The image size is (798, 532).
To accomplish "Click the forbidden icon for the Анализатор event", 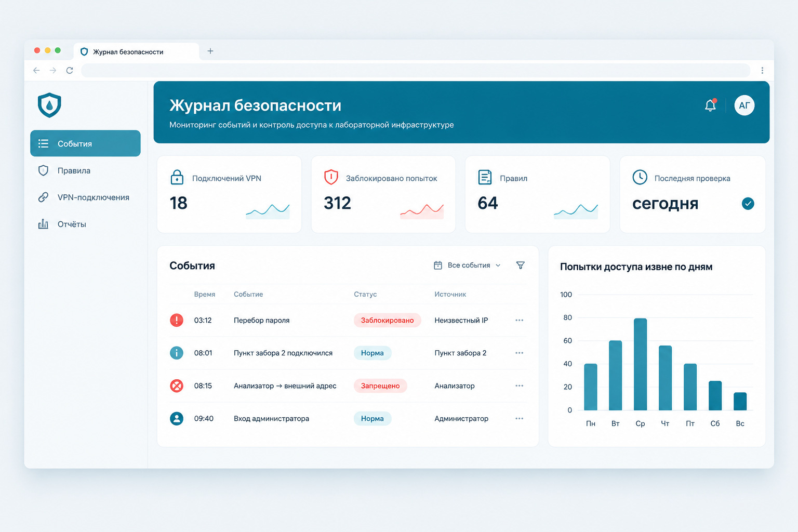I will pyautogui.click(x=177, y=386).
